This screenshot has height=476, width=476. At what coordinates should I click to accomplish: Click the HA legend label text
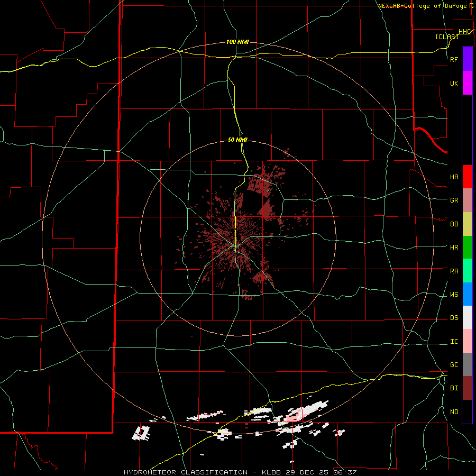pyautogui.click(x=454, y=177)
